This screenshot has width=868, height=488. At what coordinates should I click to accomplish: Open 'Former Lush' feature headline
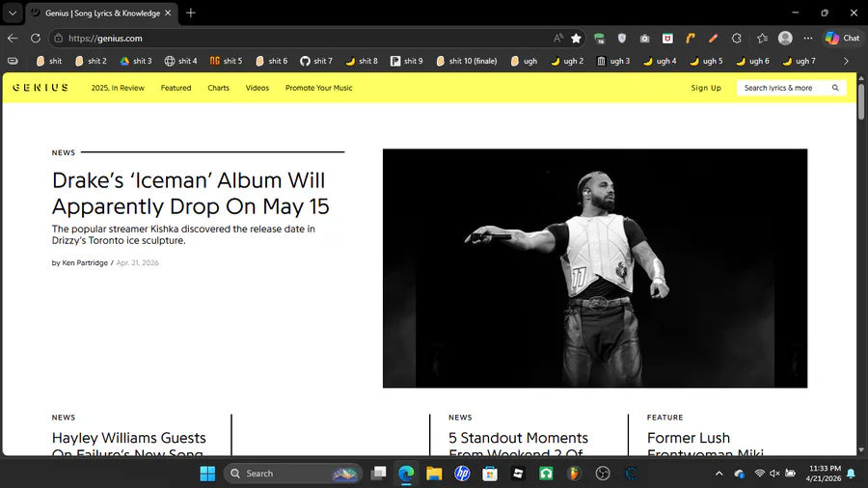tap(705, 445)
